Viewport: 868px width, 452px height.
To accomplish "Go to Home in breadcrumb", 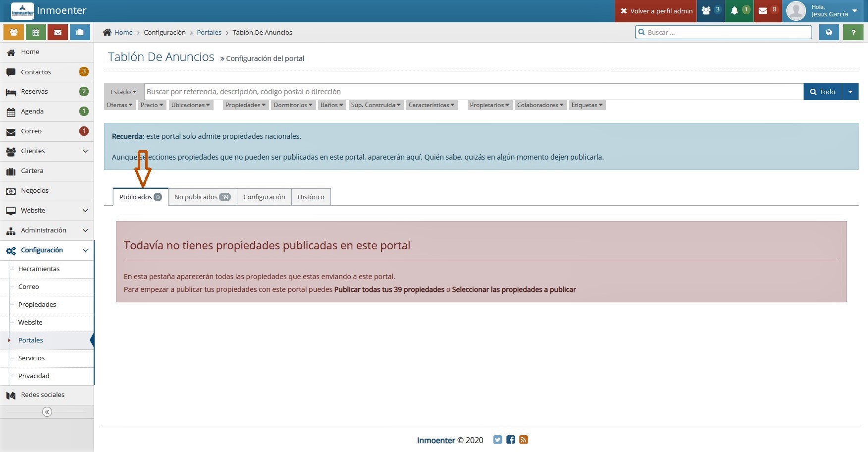I will pos(123,32).
